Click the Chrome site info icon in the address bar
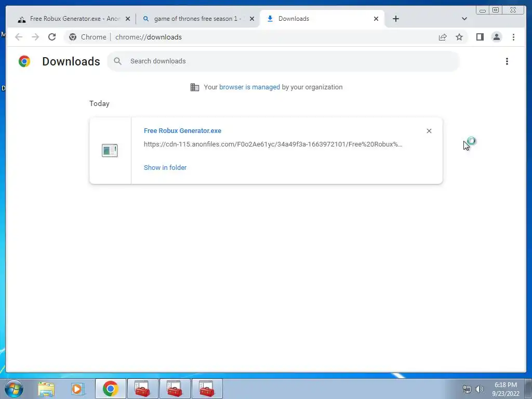Image resolution: width=532 pixels, height=399 pixels. [x=73, y=37]
